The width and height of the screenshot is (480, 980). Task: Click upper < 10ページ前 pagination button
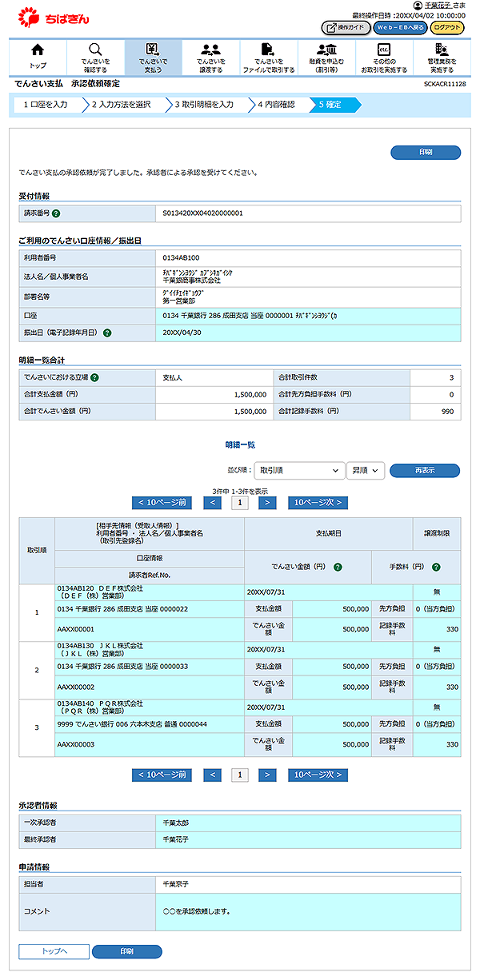click(162, 503)
